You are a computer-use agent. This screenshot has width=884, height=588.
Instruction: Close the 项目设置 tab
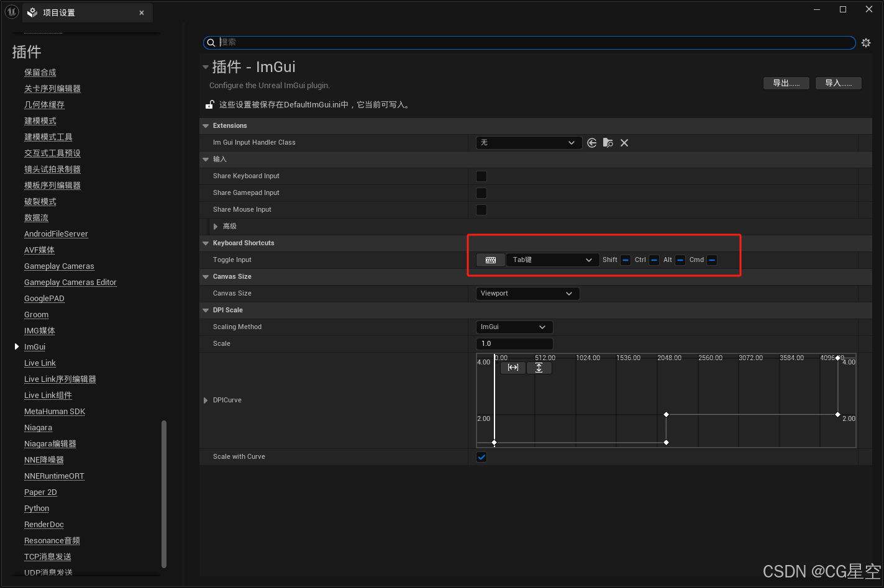pos(142,12)
